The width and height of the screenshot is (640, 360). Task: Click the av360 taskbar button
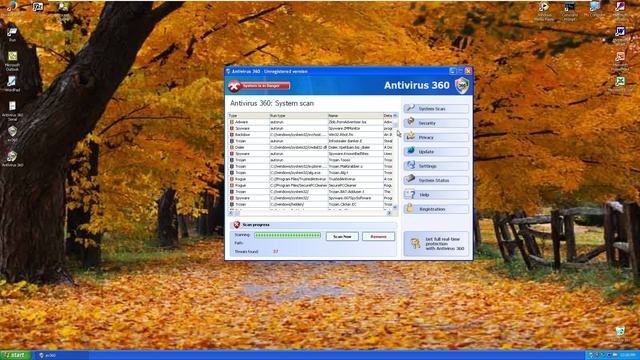pyautogui.click(x=62, y=356)
